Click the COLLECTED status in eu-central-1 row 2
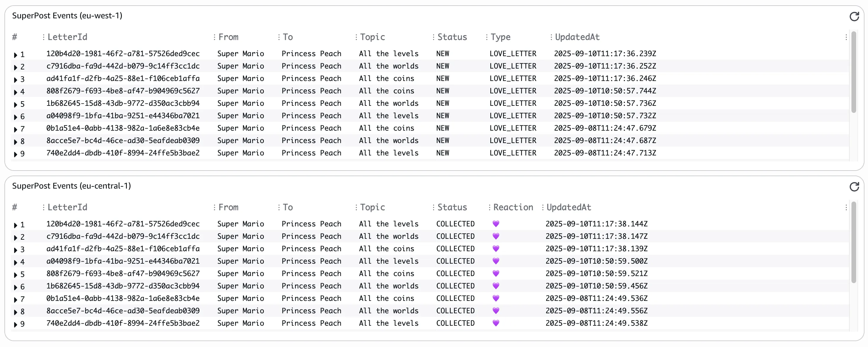868x347 pixels. [x=455, y=236]
